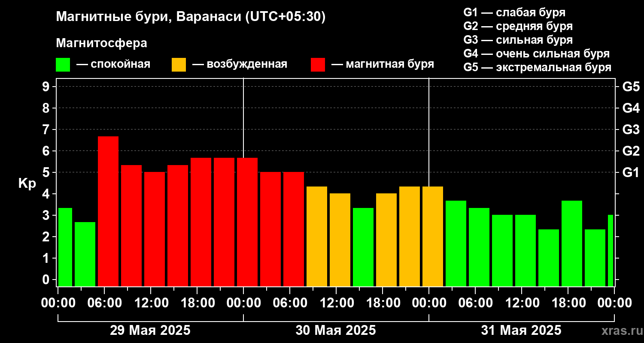Click the value '7' on the Kp axis
644x343 pixels.
tap(47, 129)
